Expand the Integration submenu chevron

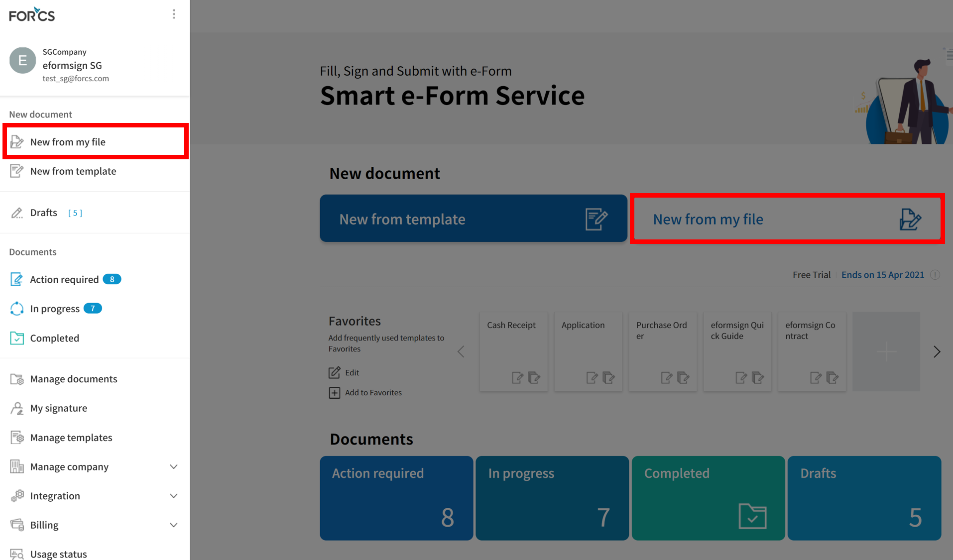click(x=173, y=496)
